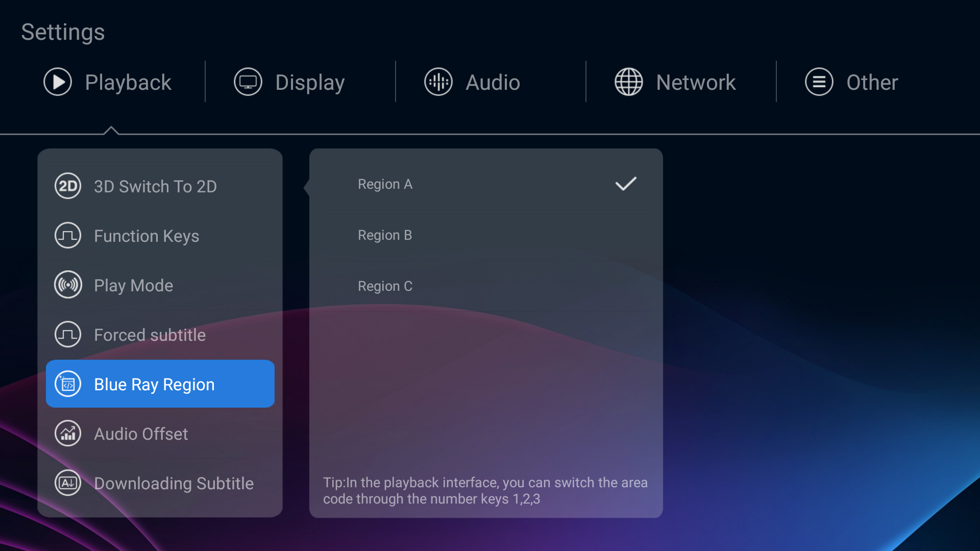This screenshot has width=980, height=551.
Task: Click the Blue Ray Region code icon
Action: point(68,384)
